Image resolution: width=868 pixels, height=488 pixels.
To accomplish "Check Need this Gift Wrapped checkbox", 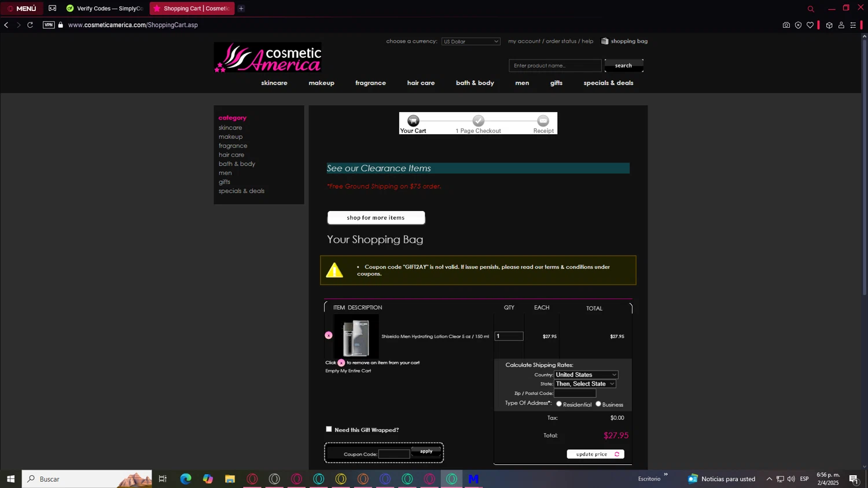I will tap(329, 429).
